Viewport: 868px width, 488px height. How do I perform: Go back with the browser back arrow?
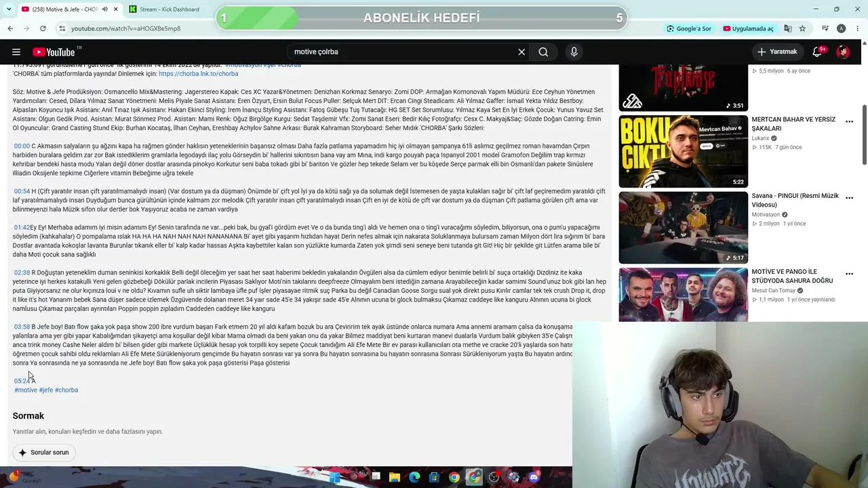tap(10, 28)
